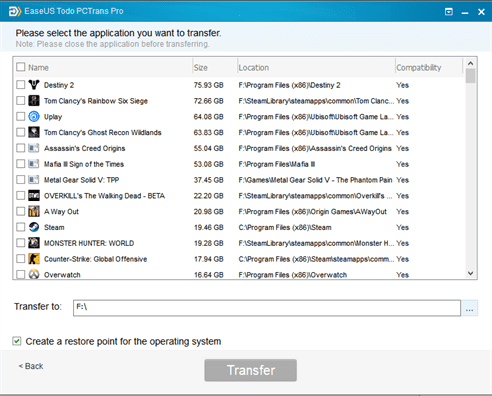Browse destination with the ellipsis button
The image size is (492, 396).
click(469, 308)
